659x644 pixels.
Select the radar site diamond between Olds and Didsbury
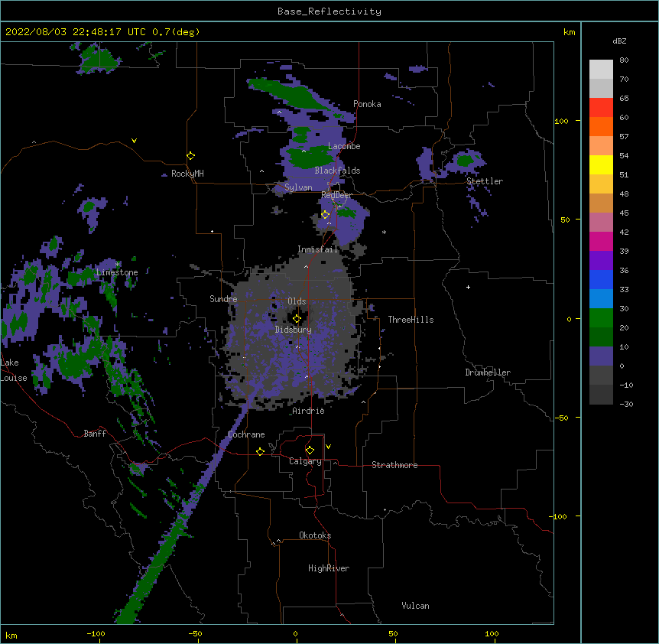coord(297,319)
